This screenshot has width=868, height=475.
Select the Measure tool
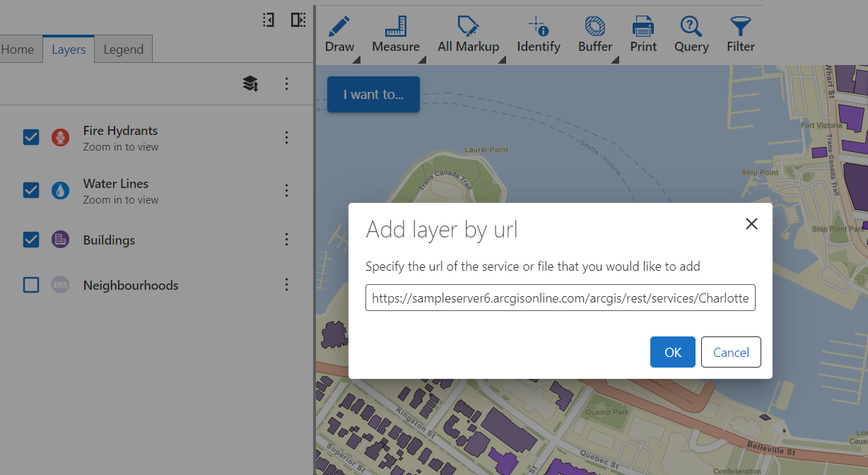396,35
